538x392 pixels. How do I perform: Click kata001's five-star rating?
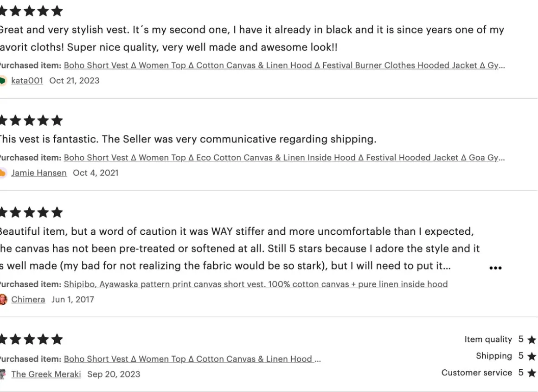[31, 11]
